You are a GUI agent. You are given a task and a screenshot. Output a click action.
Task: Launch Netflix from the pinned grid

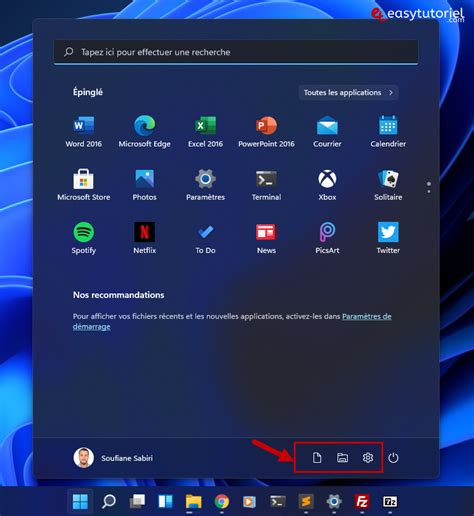(x=144, y=238)
